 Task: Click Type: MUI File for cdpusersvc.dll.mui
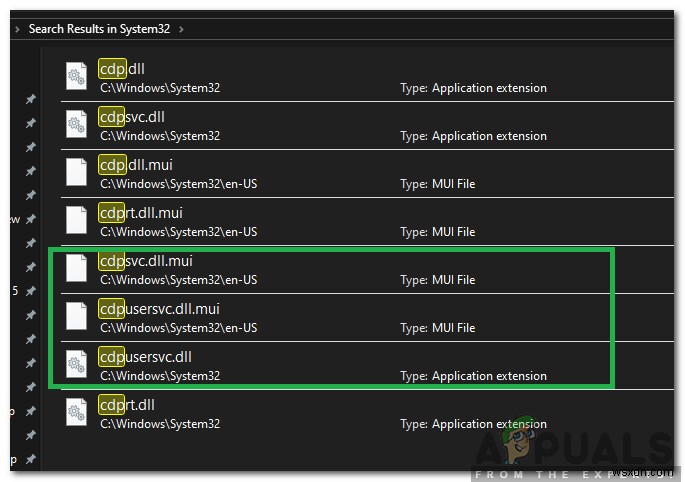(438, 329)
